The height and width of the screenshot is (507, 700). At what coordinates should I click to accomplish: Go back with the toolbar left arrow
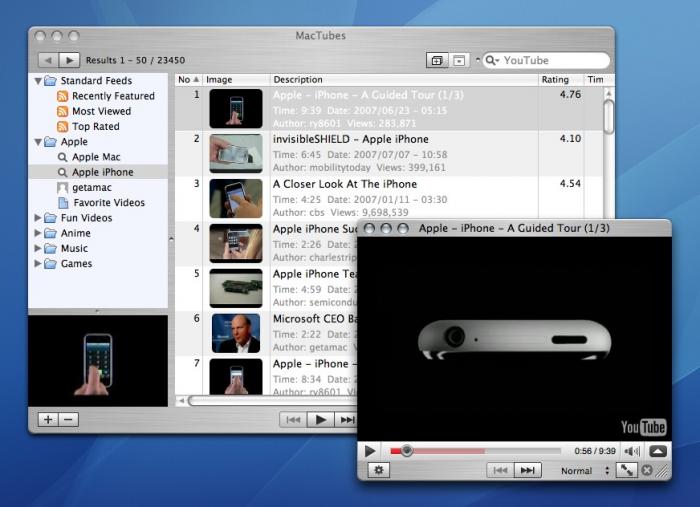click(48, 60)
